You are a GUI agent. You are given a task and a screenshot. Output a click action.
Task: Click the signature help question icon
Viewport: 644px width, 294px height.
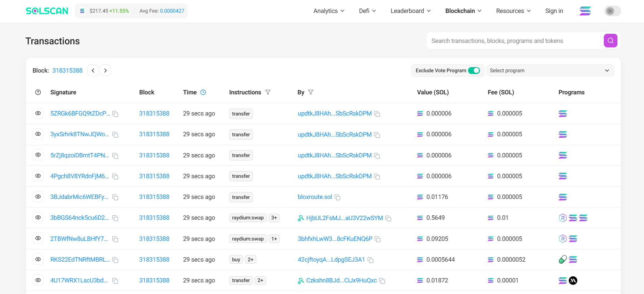point(38,92)
